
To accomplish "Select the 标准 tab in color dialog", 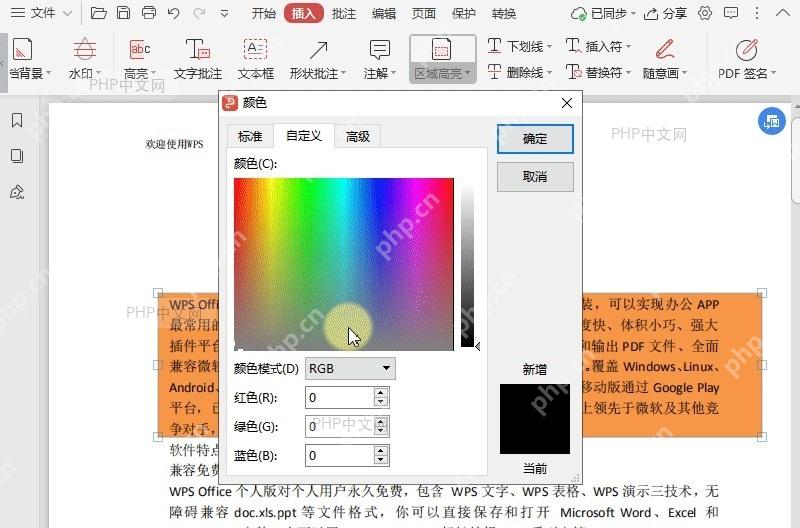I will (250, 136).
